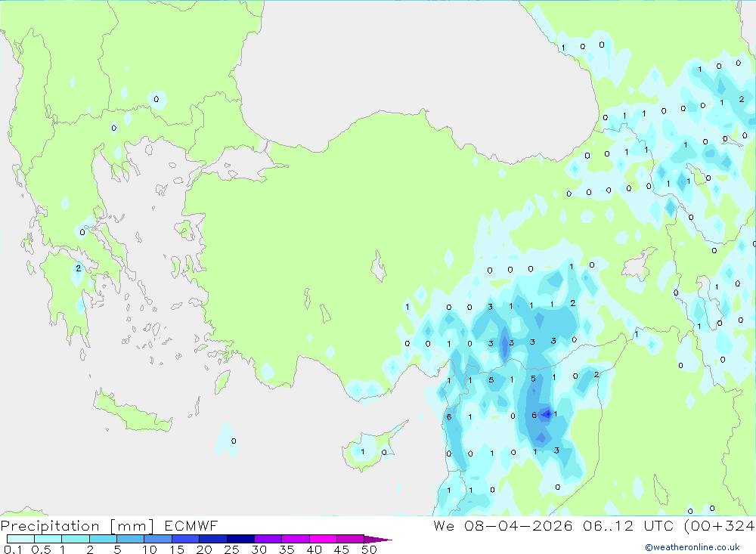Click the island of Cyprus on map
This screenshot has height=554, width=756.
coord(370,448)
